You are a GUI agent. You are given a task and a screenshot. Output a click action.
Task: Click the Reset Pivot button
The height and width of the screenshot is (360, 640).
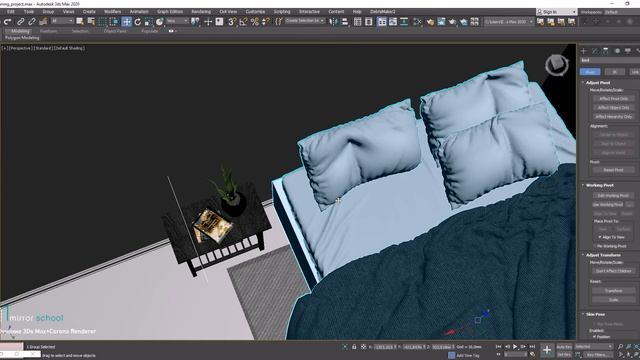(613, 170)
